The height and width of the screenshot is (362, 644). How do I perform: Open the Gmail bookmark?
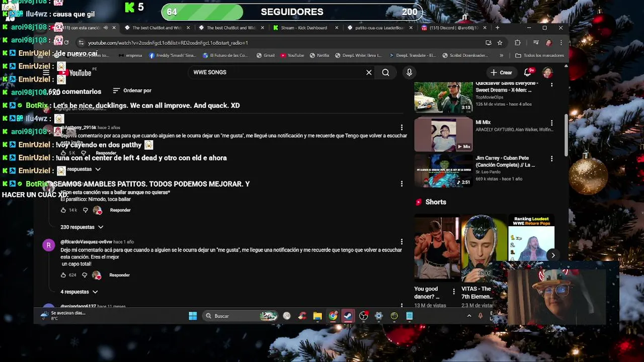265,55
